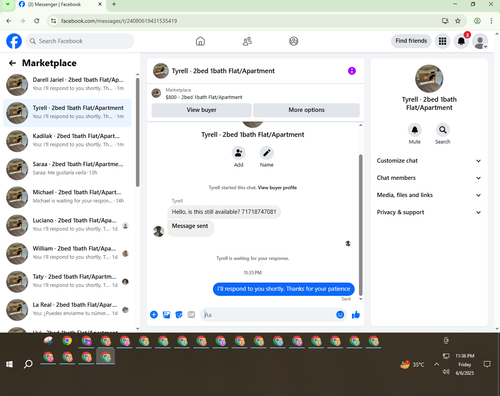
Task: Click the Chrome address bar URL
Action: tap(119, 21)
